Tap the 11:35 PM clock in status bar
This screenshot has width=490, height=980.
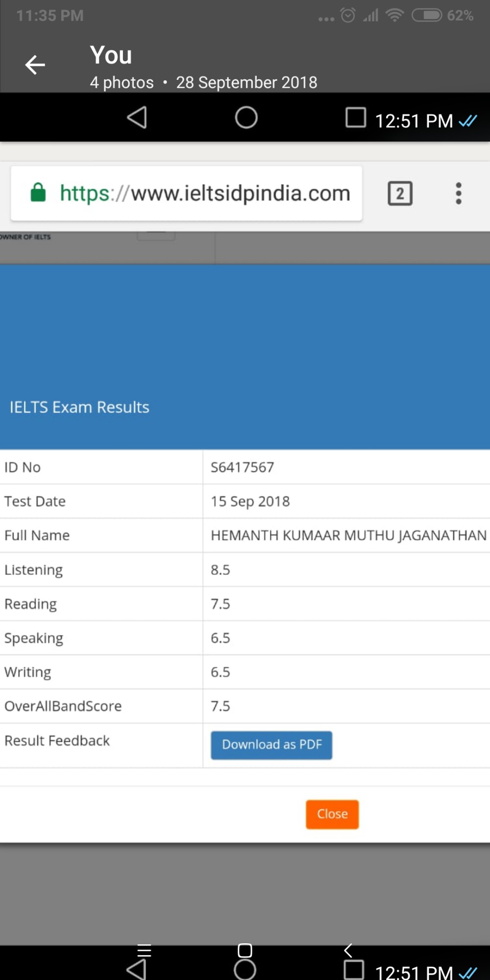click(49, 16)
